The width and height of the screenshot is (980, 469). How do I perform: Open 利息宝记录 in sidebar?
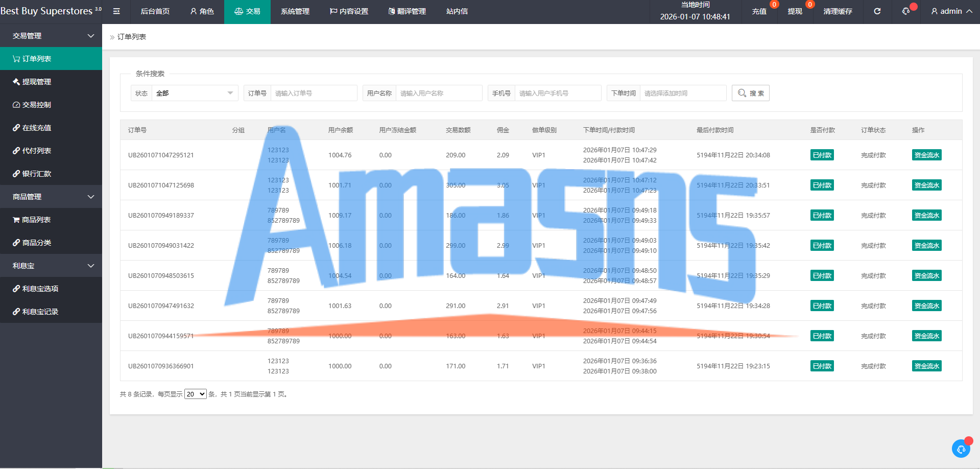click(51, 312)
